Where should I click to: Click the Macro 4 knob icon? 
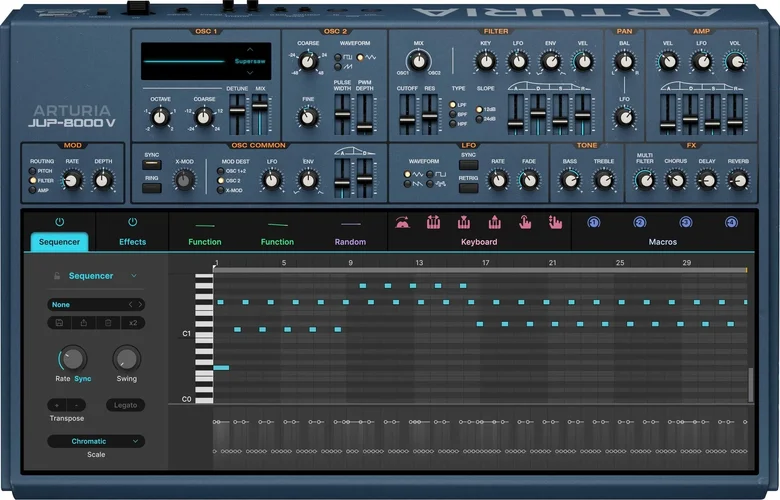(x=731, y=222)
